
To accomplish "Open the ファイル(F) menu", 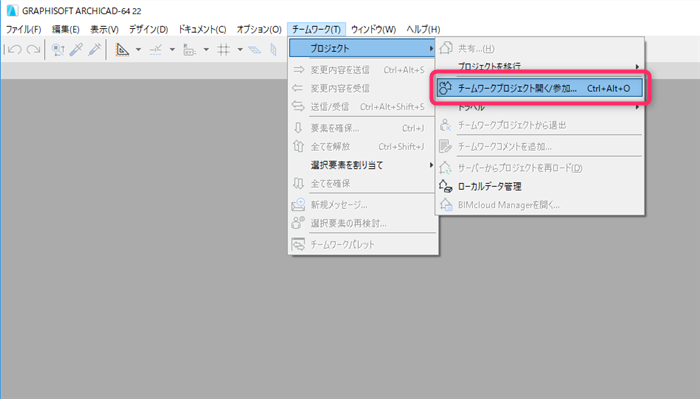I will (x=23, y=29).
